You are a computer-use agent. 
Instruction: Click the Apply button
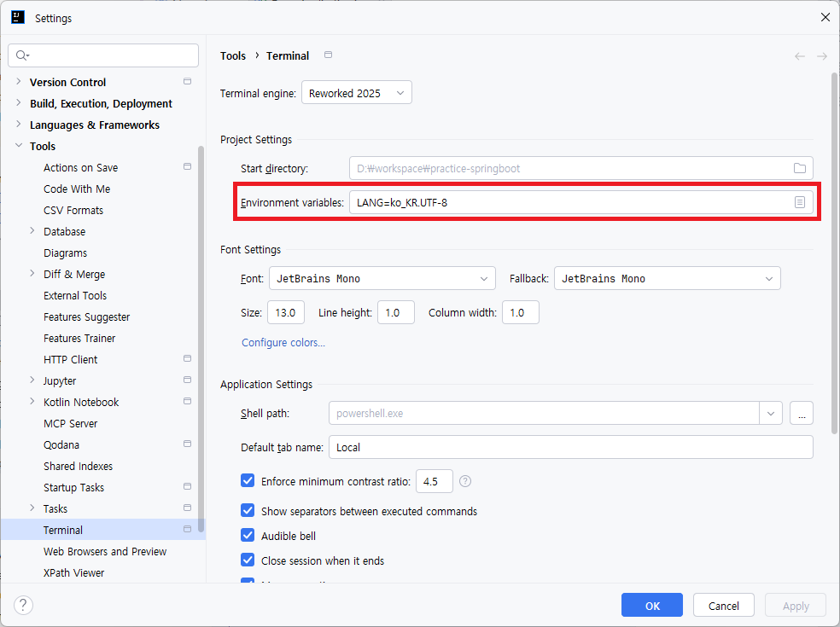coord(796,605)
